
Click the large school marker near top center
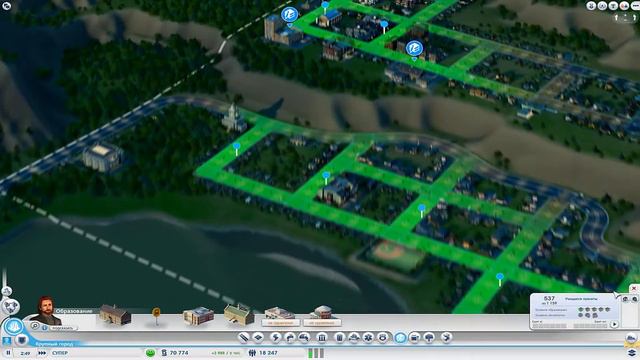pos(289,16)
